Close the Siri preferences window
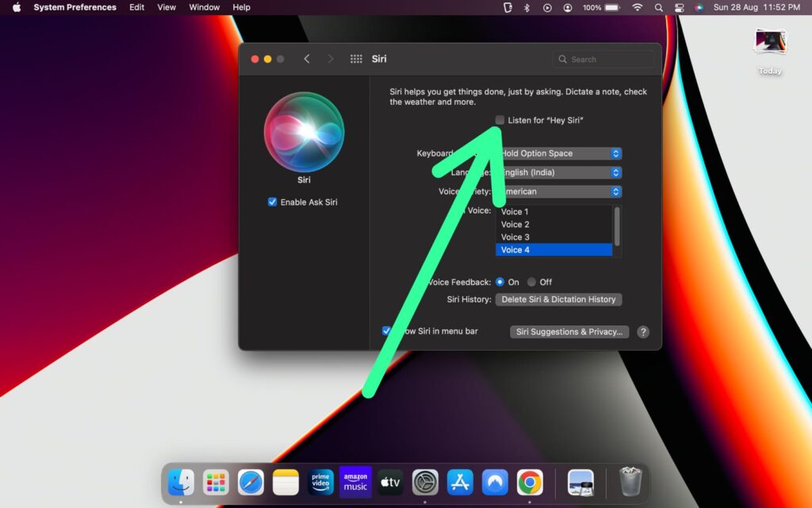Screen dimensions: 812x508 point(255,59)
